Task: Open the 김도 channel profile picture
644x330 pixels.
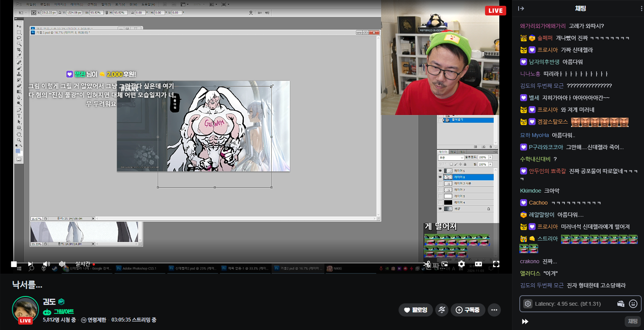Action: [25, 309]
